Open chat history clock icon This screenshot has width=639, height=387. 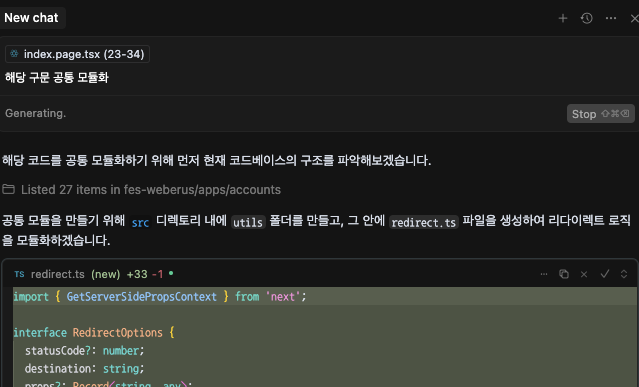(x=586, y=18)
